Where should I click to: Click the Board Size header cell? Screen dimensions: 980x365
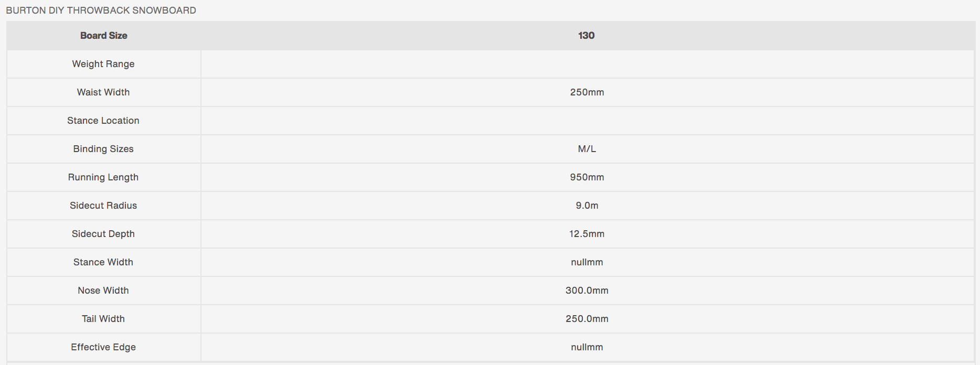click(x=103, y=36)
